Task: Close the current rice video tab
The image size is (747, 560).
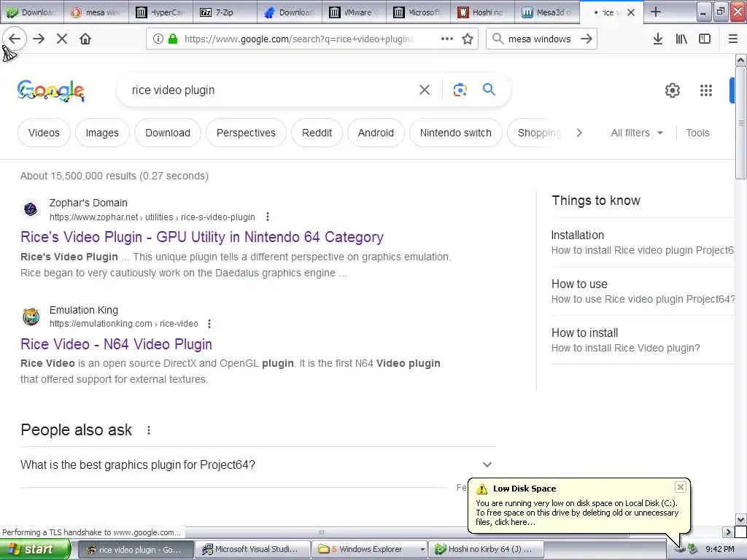Action: coord(631,12)
